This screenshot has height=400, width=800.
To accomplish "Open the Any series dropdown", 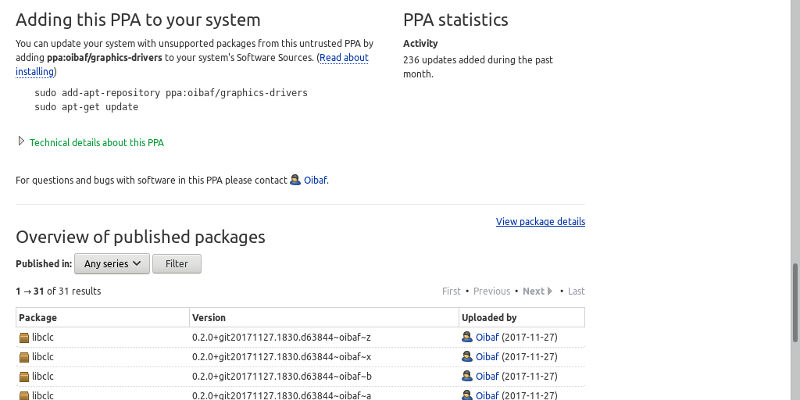I will point(112,264).
